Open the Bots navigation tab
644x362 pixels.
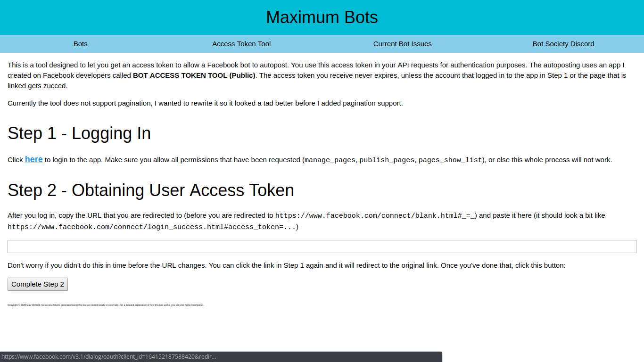tap(81, 44)
